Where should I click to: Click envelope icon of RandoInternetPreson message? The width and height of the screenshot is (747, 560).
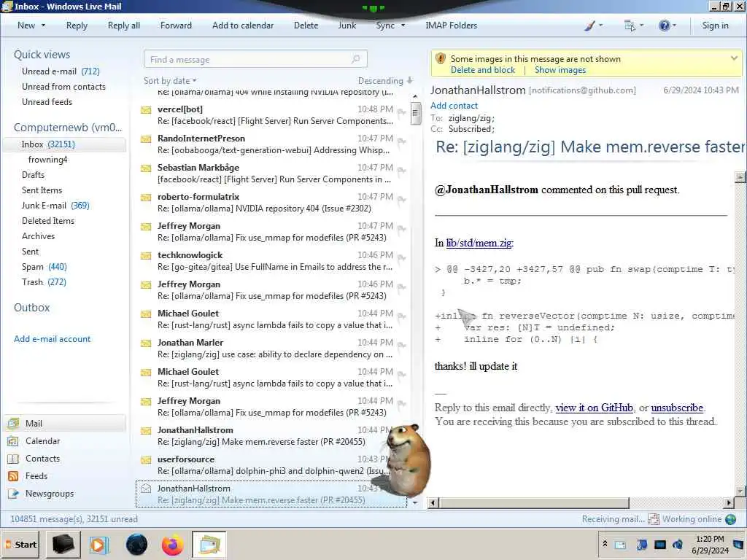point(146,139)
